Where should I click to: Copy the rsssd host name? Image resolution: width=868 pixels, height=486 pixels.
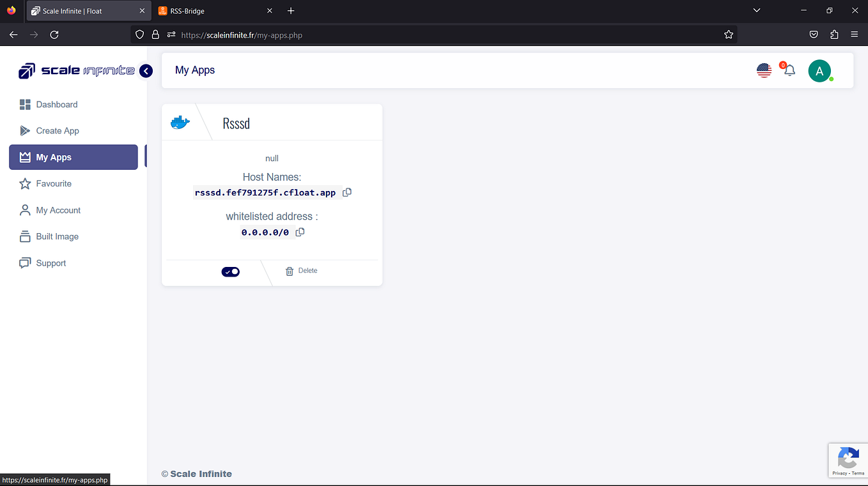click(x=347, y=192)
